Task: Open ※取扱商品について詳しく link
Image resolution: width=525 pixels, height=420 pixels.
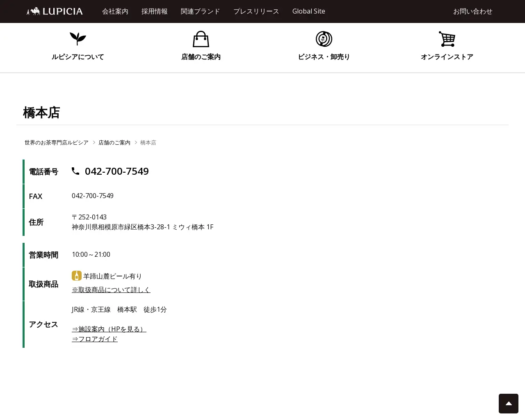Action: point(111,290)
